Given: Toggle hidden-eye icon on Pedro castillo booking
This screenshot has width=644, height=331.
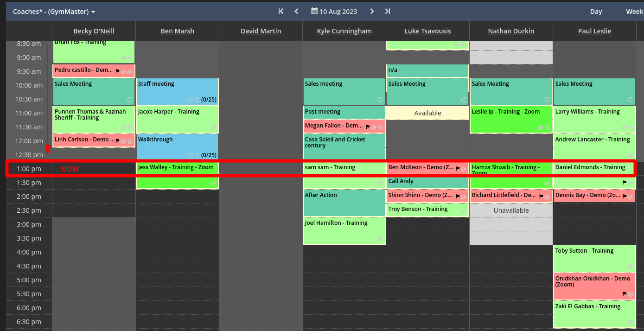Looking at the screenshot, I should click(x=130, y=72).
